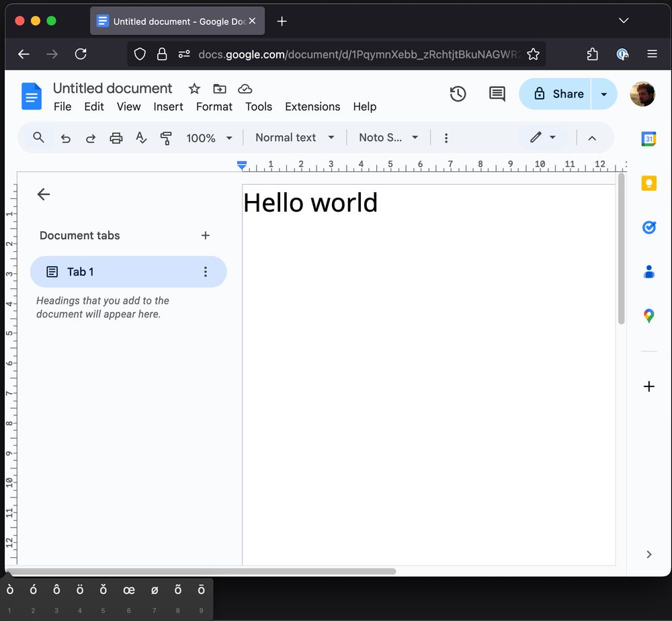Undo the last action
Viewport: 672px width, 621px height.
65,138
